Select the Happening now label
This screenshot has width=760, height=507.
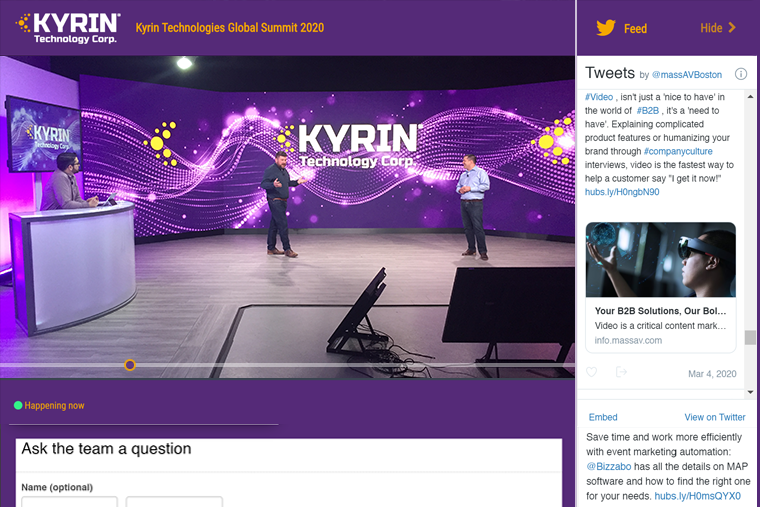[x=54, y=405]
